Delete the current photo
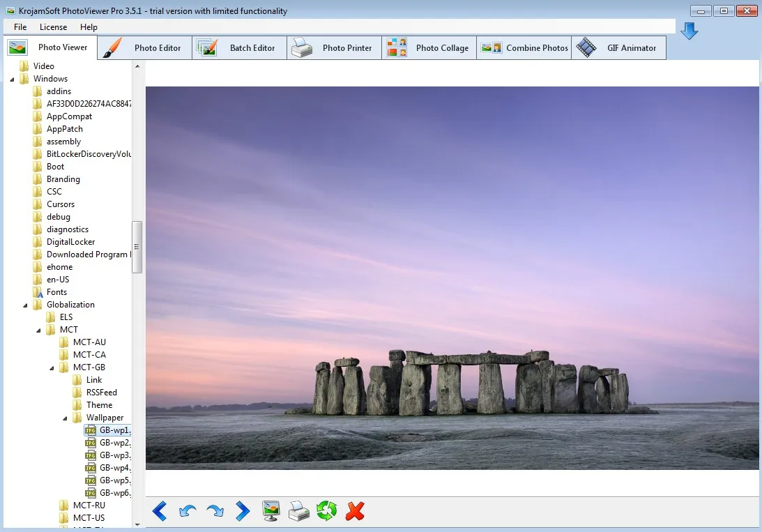The height and width of the screenshot is (532, 762). [355, 511]
